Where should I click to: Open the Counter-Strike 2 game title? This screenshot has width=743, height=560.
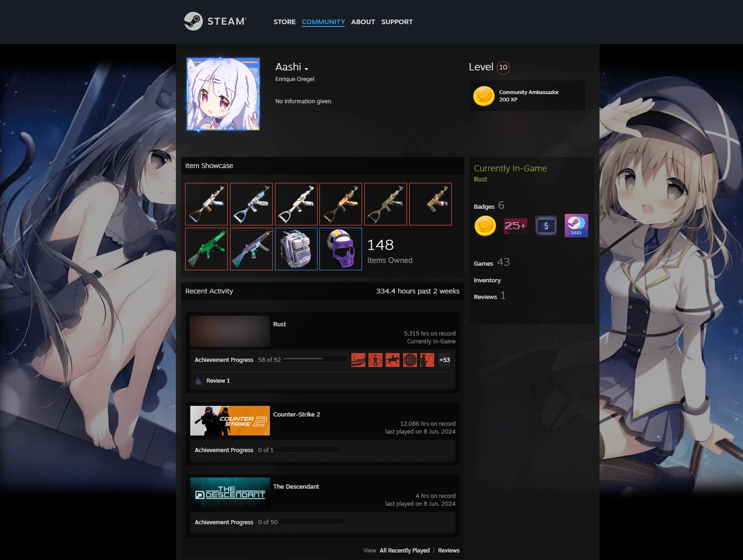297,415
